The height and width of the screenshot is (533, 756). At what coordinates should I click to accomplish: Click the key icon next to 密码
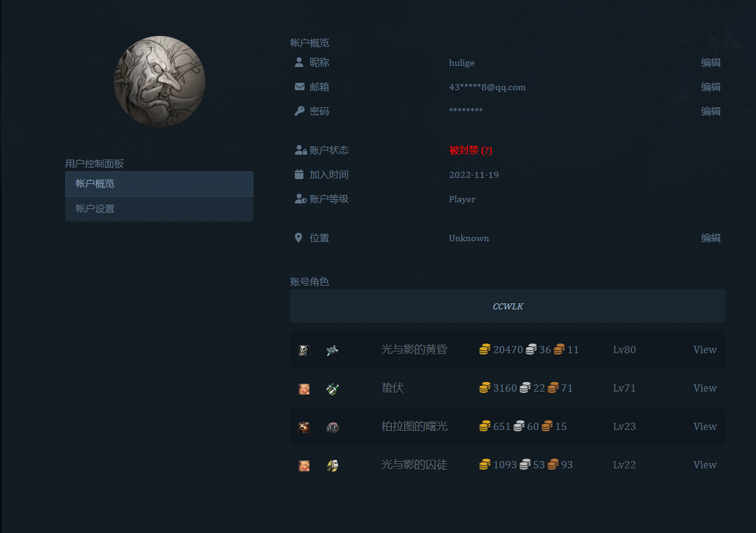point(299,111)
